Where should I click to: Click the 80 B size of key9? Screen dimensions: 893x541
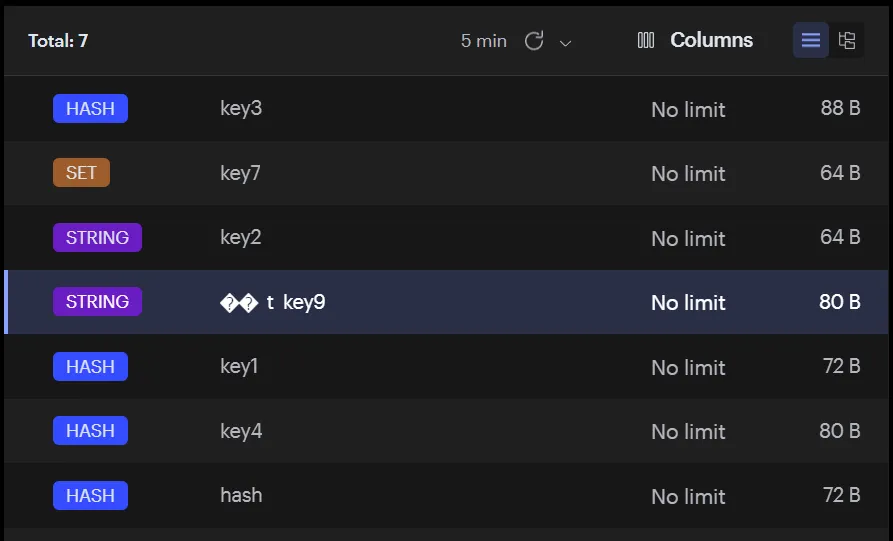[839, 301]
